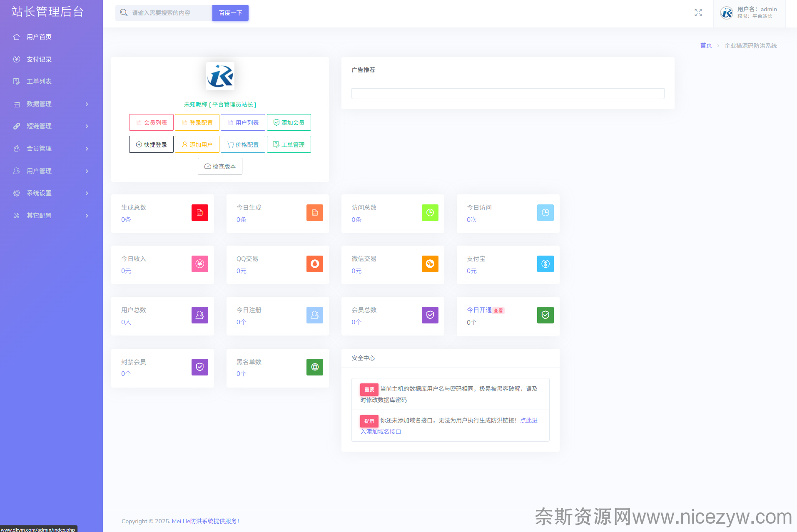Click the fullscreen toggle icon in header
The image size is (797, 532).
(698, 13)
